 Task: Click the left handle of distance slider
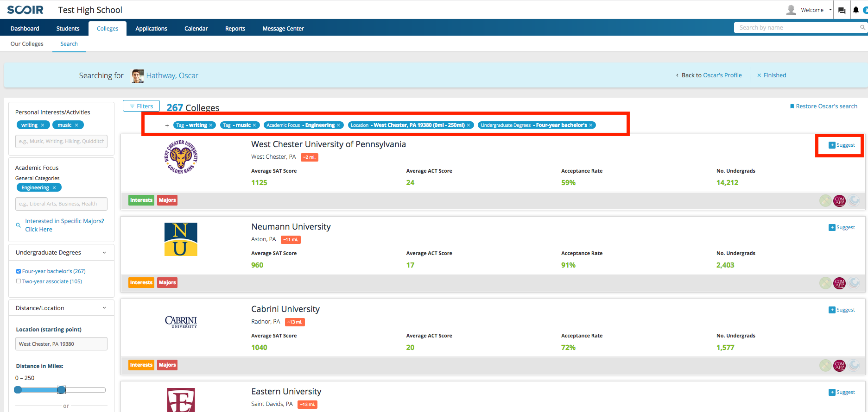[x=18, y=390]
